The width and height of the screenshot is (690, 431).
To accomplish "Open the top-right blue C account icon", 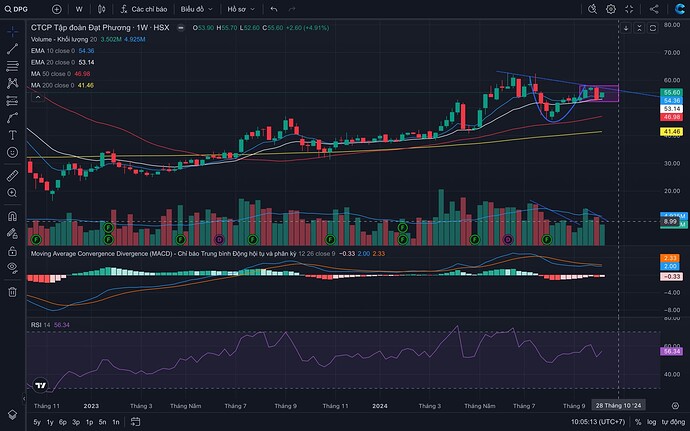I will tap(679, 9).
